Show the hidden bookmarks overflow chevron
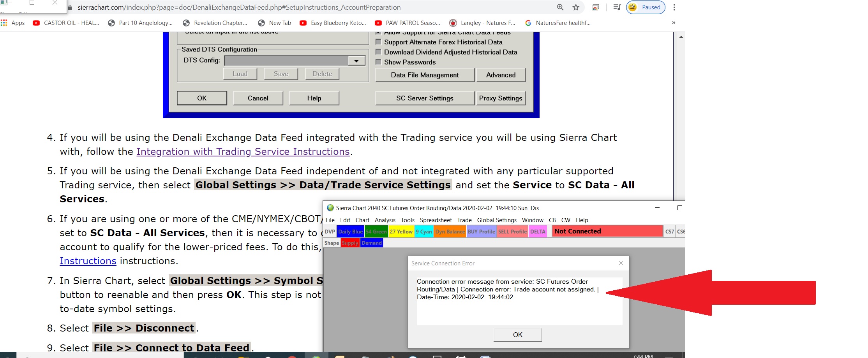 pos(674,23)
